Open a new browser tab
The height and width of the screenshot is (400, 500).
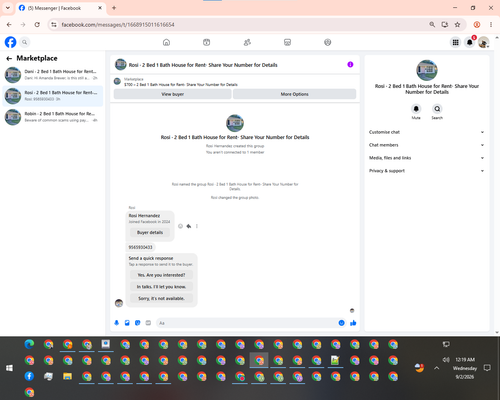(x=114, y=8)
